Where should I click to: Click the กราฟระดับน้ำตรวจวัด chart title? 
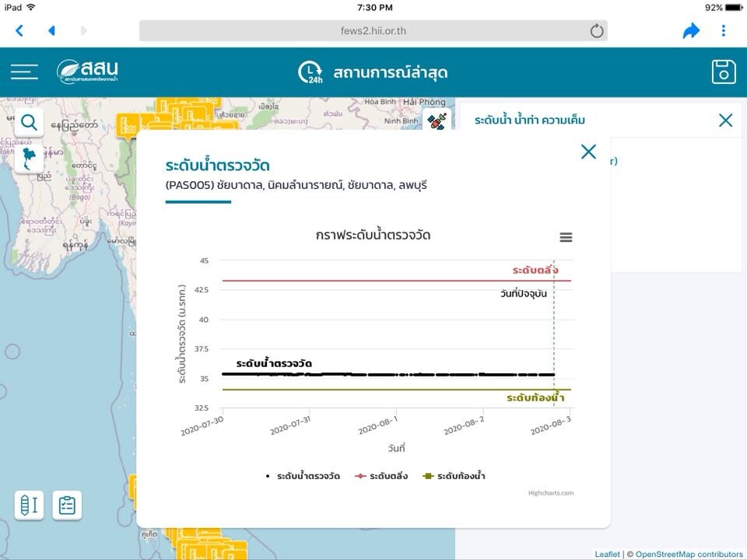pyautogui.click(x=373, y=235)
